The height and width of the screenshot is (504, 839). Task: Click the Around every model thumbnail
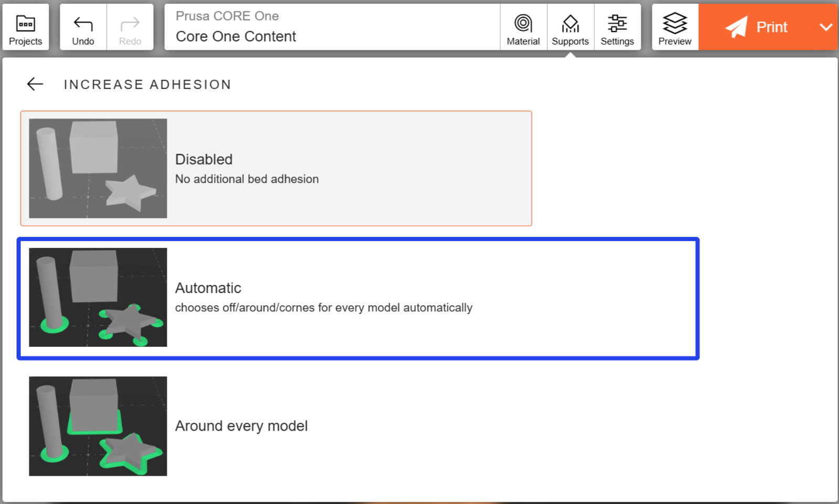[x=98, y=426]
